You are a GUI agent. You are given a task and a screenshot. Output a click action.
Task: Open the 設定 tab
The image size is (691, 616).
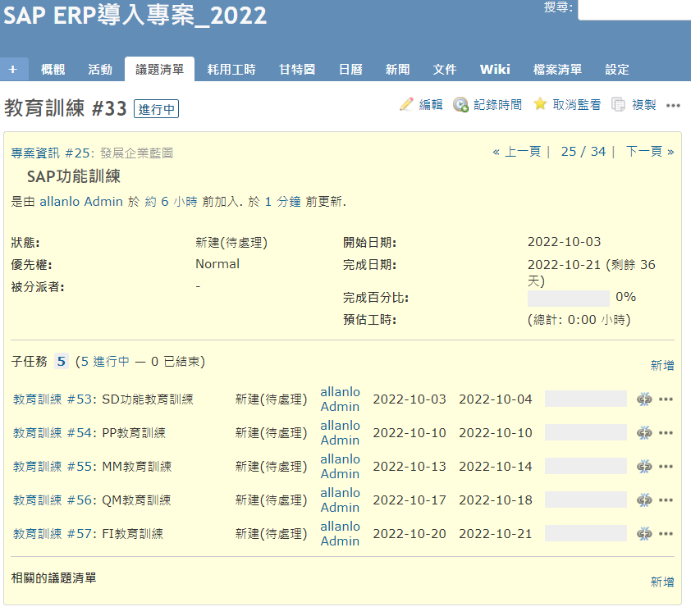pos(617,69)
